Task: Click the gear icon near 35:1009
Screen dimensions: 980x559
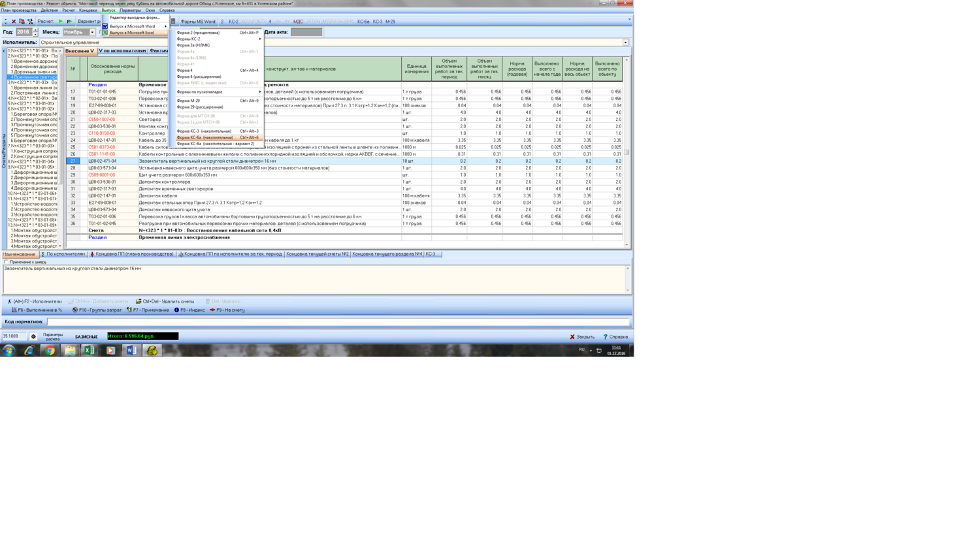Action: [x=33, y=336]
